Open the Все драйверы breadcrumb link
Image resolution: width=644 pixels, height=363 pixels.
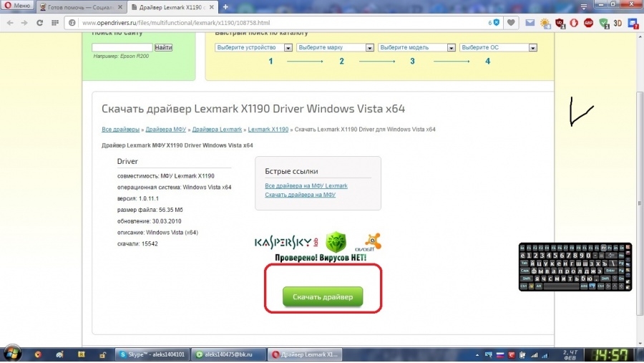(120, 130)
